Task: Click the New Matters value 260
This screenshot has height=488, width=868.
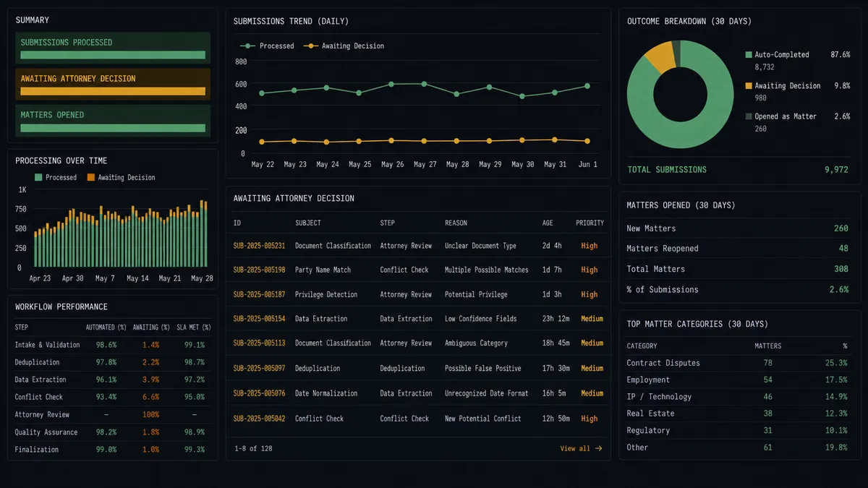Action: (841, 228)
